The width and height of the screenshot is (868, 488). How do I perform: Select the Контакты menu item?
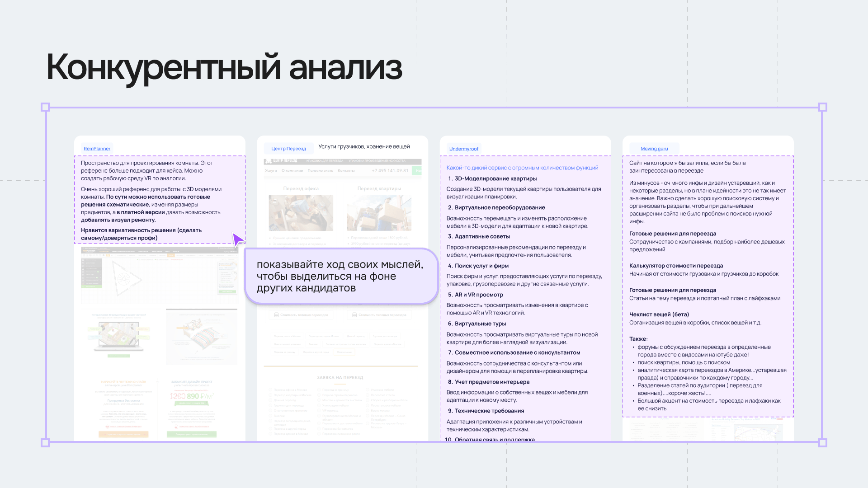click(x=346, y=170)
